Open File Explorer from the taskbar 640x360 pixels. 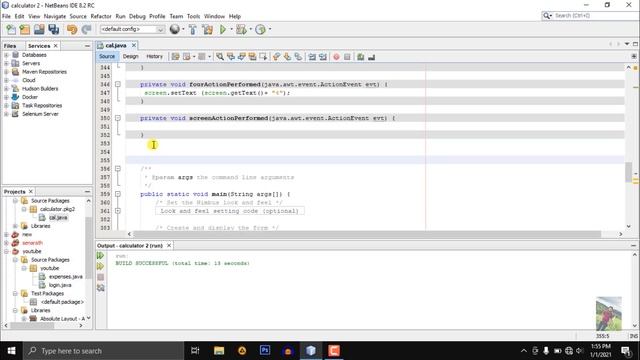click(x=219, y=351)
